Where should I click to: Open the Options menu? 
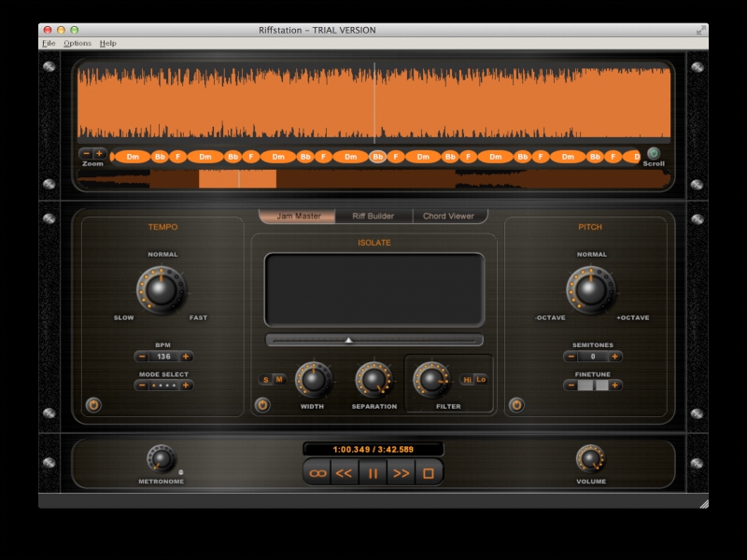[78, 43]
